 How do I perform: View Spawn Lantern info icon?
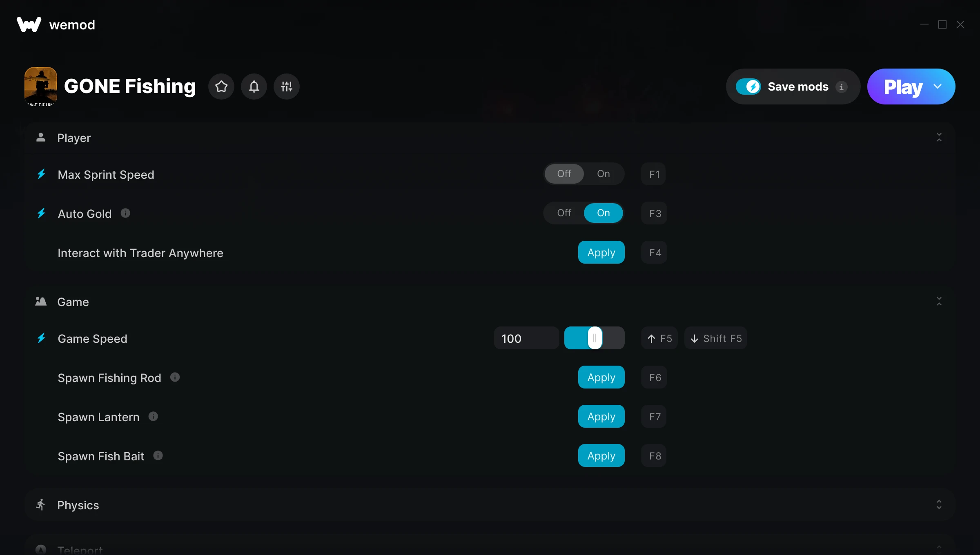click(153, 416)
